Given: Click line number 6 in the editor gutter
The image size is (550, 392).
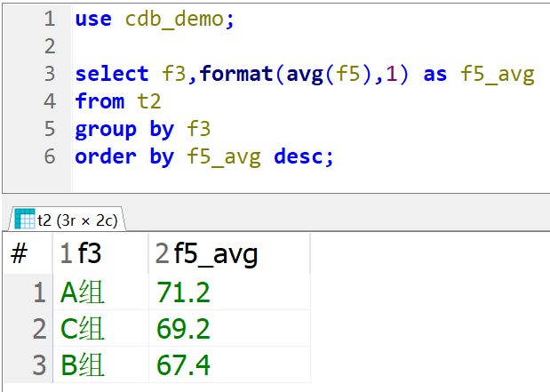Looking at the screenshot, I should tap(48, 156).
